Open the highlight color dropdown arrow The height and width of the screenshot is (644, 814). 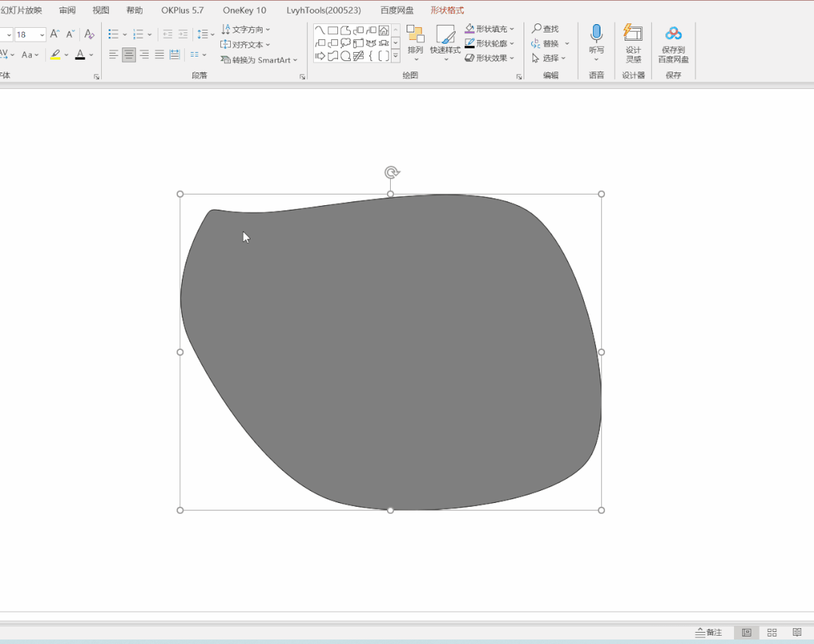tap(66, 55)
